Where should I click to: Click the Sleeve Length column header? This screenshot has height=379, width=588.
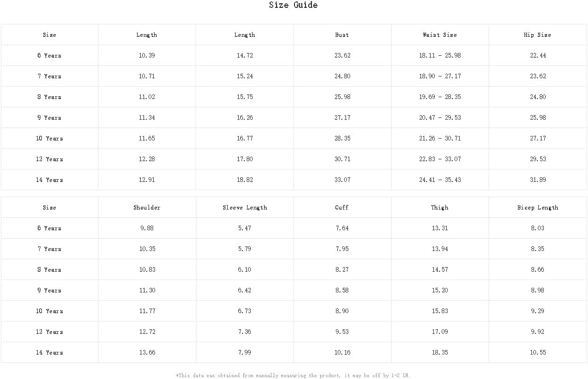pos(245,208)
